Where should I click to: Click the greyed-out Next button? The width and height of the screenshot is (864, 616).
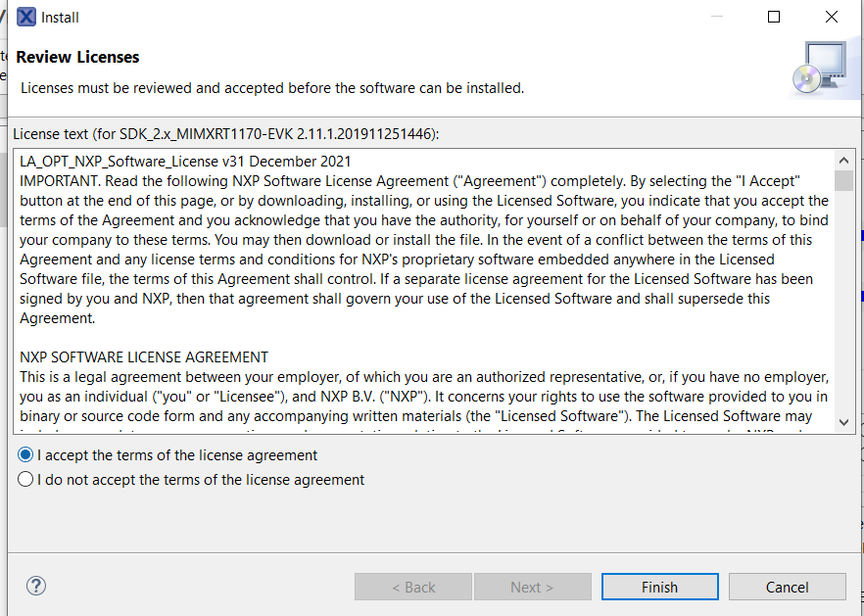tap(532, 587)
